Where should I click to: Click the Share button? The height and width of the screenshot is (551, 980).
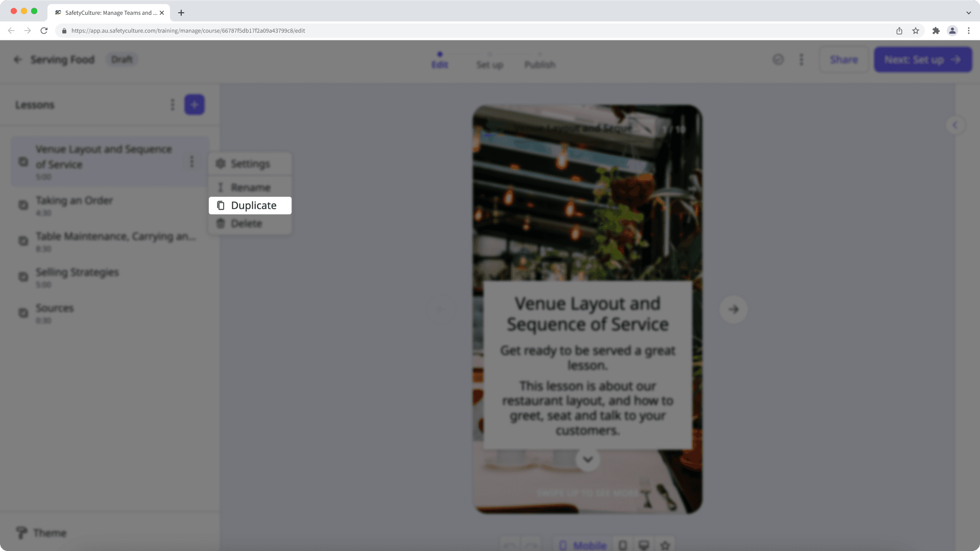coord(844,59)
